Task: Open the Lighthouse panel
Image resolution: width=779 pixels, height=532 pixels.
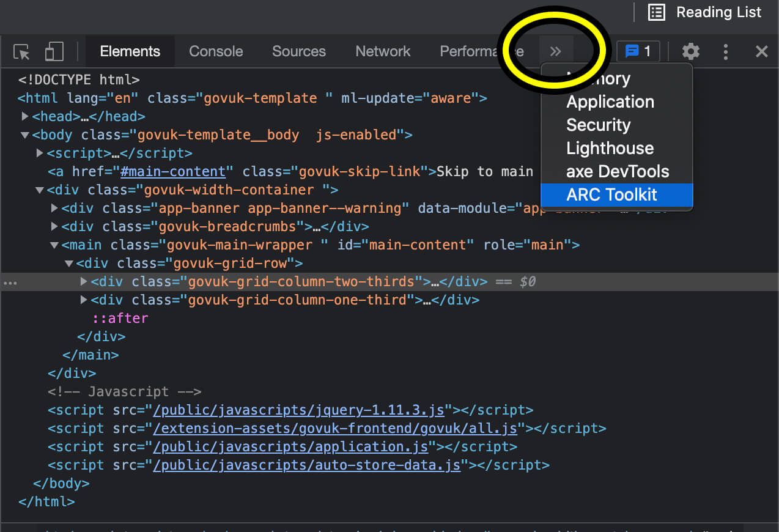Action: point(609,148)
